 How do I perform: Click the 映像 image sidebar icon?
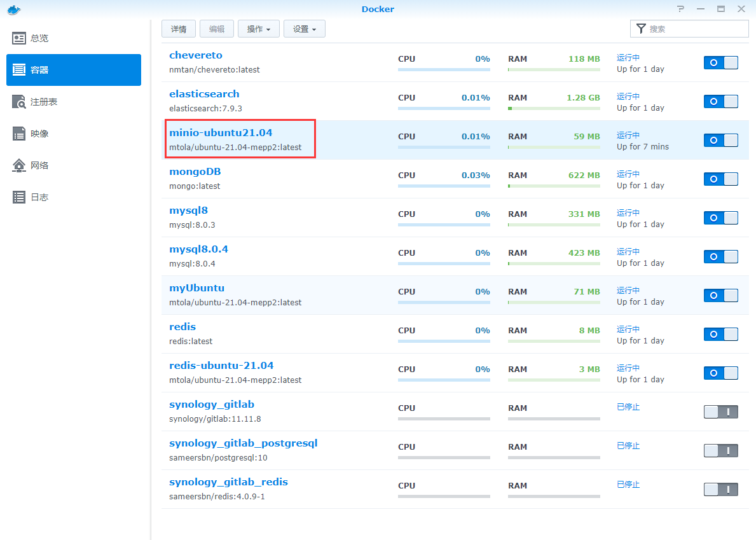pyautogui.click(x=19, y=134)
